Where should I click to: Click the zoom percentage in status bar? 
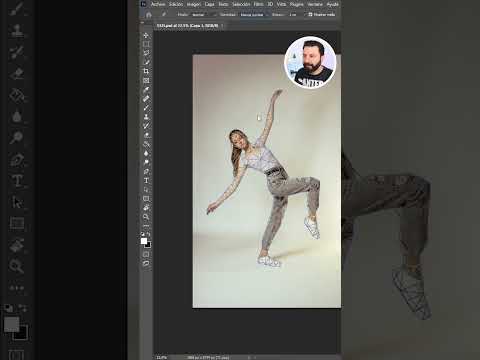point(161,357)
